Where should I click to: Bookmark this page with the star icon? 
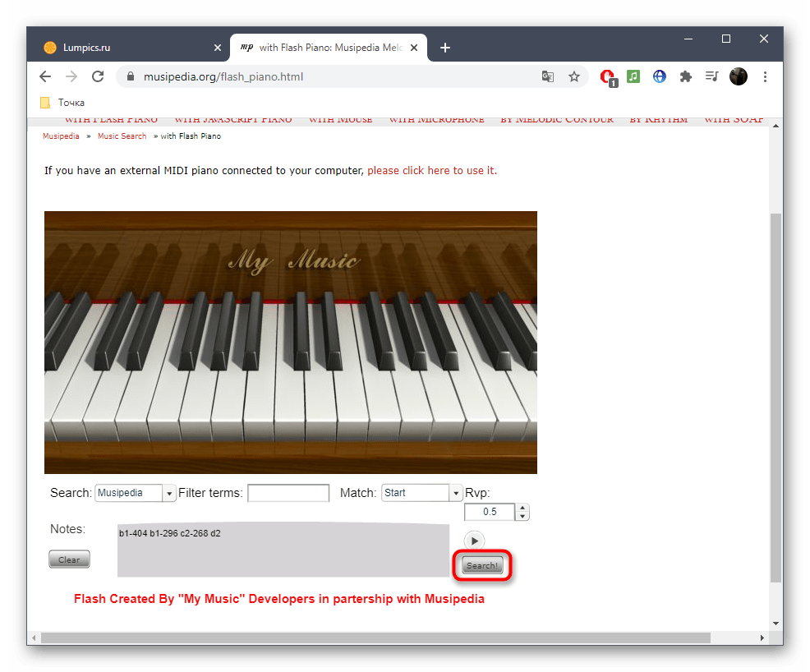point(574,76)
